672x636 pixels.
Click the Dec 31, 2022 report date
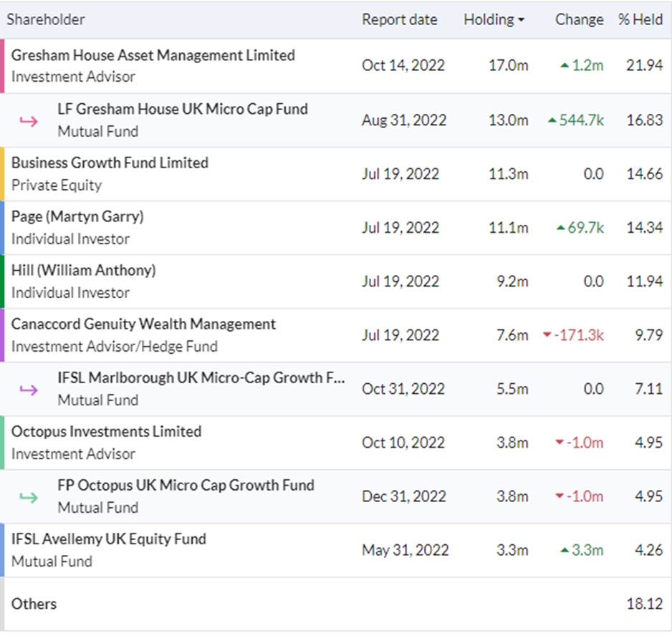click(x=404, y=497)
